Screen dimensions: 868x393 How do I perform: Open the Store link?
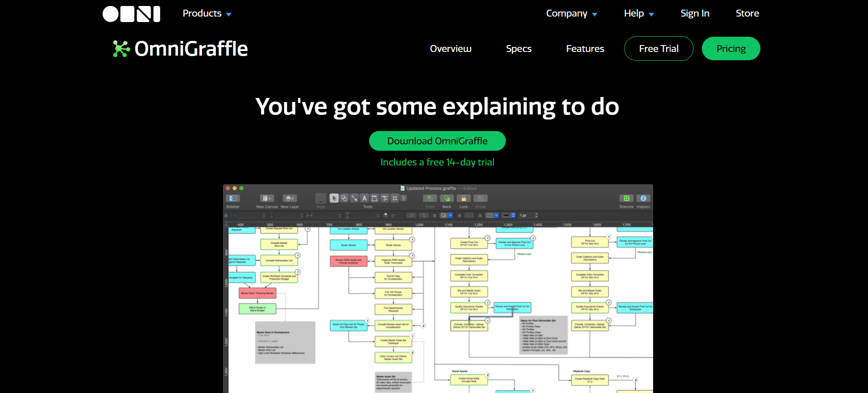point(747,13)
